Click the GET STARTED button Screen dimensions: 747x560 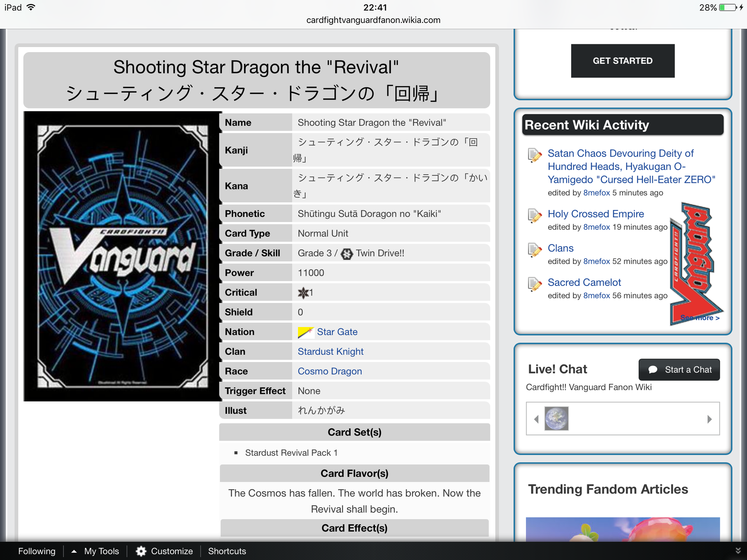point(622,61)
